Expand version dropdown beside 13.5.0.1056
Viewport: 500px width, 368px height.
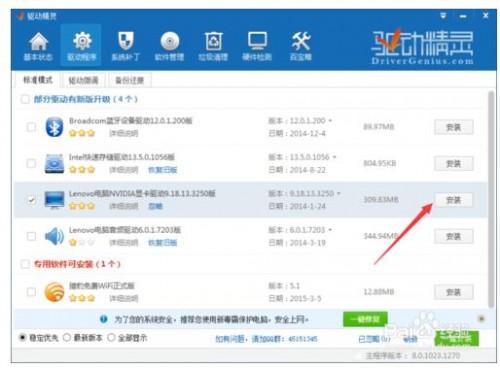click(334, 157)
